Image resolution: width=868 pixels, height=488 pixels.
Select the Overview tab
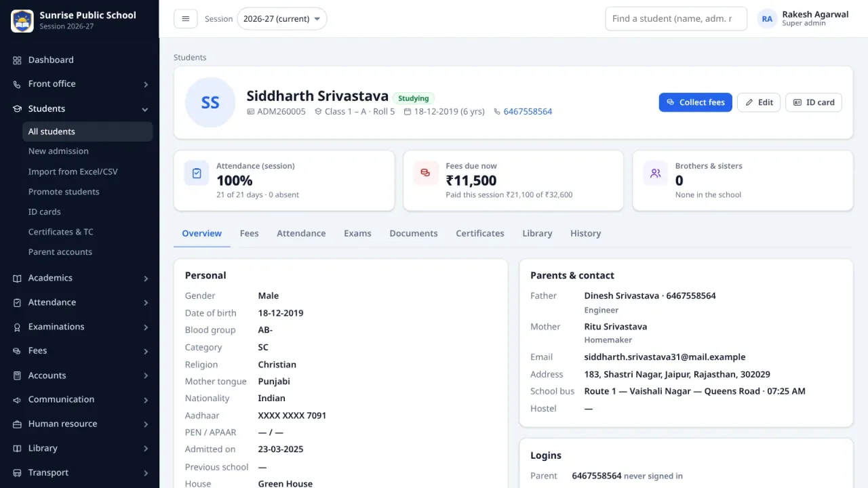click(x=202, y=233)
